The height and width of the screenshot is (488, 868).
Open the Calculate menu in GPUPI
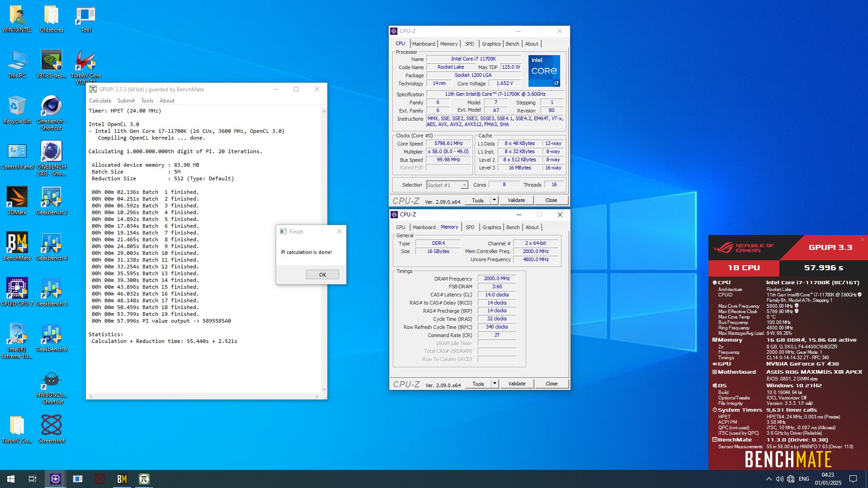click(x=100, y=101)
